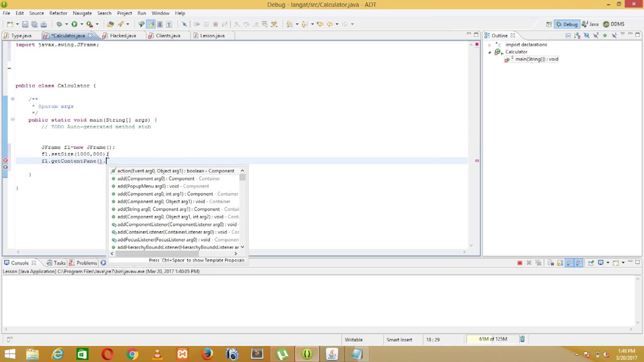Open the Run As dropdown arrow
This screenshot has width=644, height=362.
point(81,24)
